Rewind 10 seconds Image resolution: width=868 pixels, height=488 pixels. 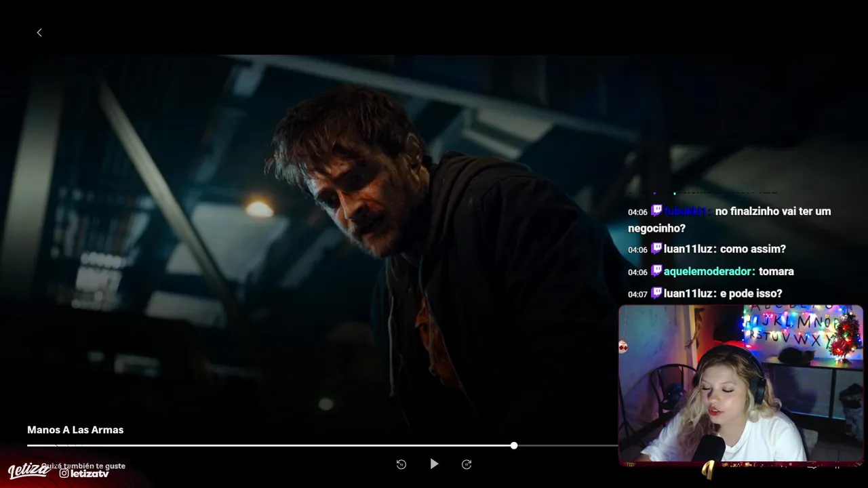401,464
